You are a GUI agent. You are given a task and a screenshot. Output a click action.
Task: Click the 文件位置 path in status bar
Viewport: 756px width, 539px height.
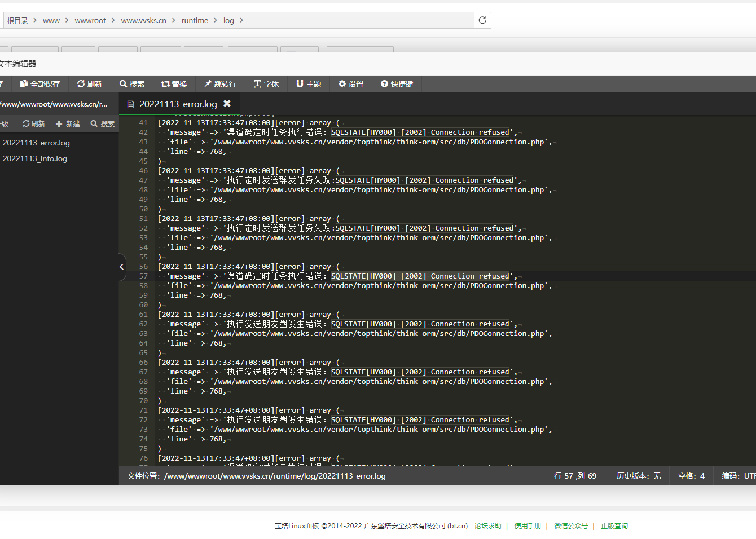point(256,476)
